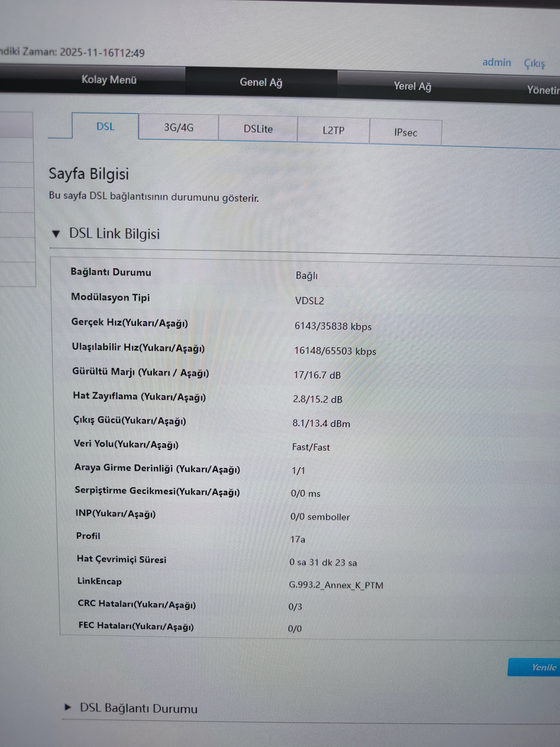Switch to the DSL tab
The image size is (560, 747).
[x=105, y=127]
